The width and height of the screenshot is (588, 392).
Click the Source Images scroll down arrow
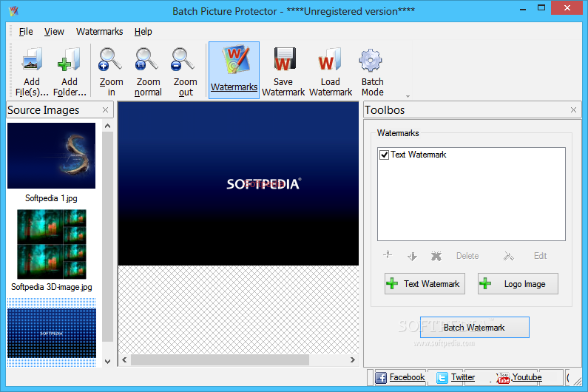click(x=108, y=362)
